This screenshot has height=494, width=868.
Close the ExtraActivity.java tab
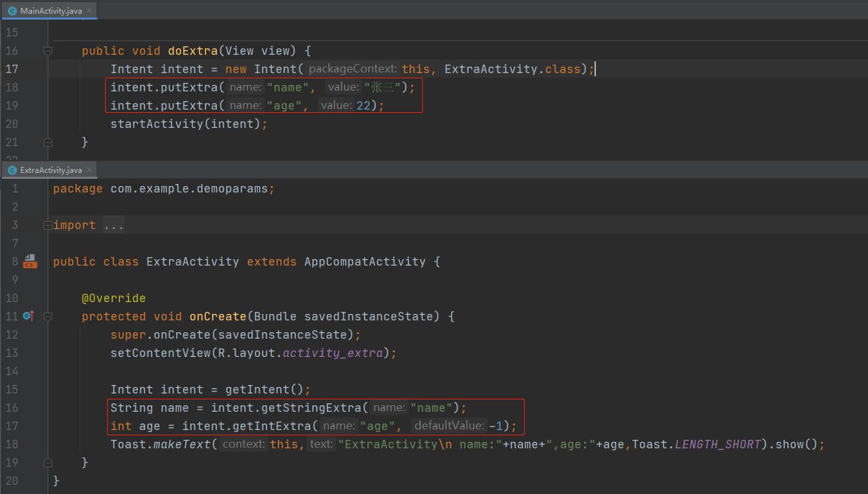(x=90, y=170)
